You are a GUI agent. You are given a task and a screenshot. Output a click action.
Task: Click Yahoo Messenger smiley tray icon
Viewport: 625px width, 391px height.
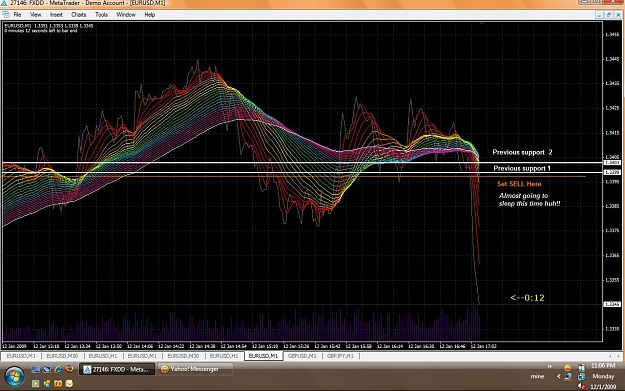[568, 367]
